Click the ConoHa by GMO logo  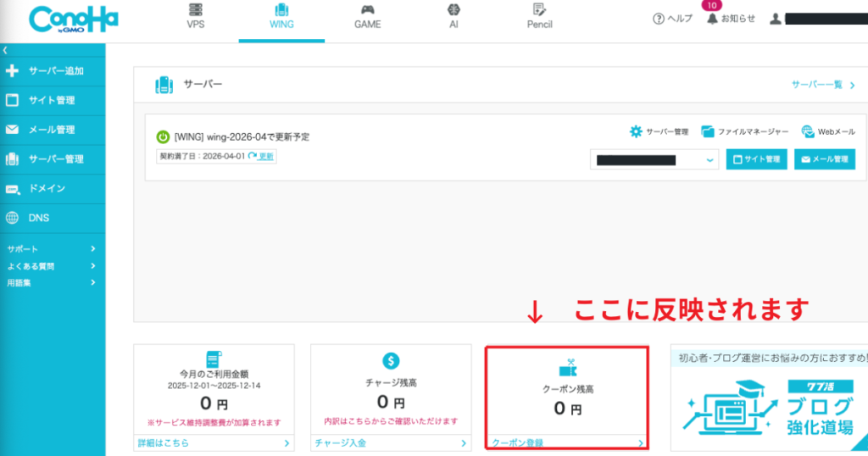coord(74,20)
